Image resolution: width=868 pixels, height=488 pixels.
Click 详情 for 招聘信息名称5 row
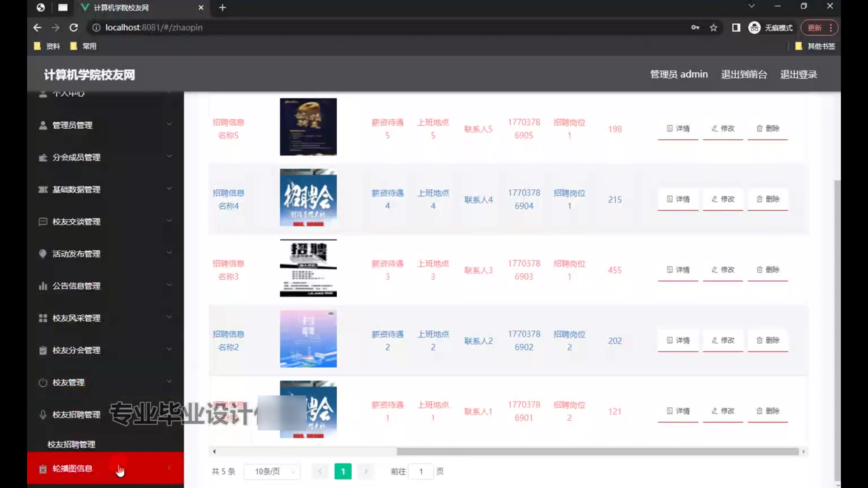(x=678, y=129)
